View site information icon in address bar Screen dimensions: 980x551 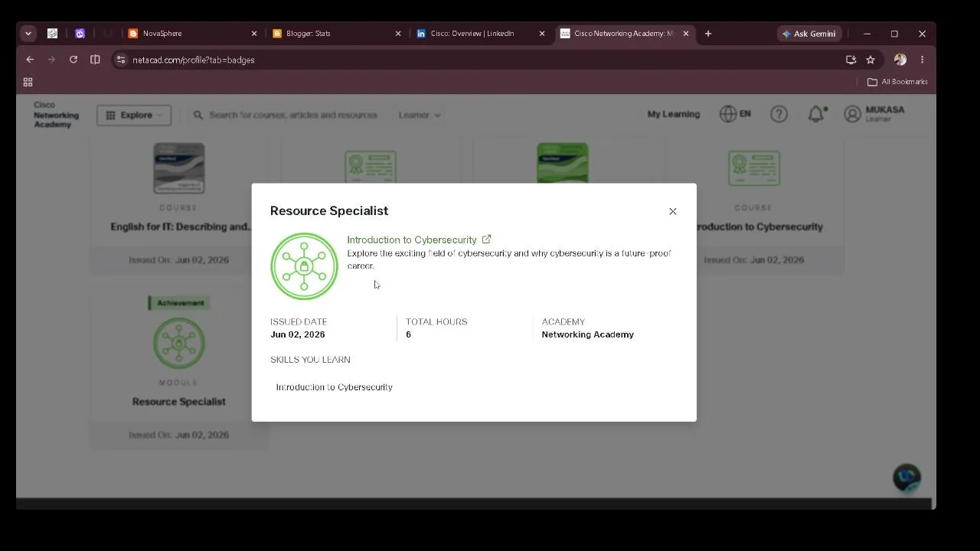[121, 60]
